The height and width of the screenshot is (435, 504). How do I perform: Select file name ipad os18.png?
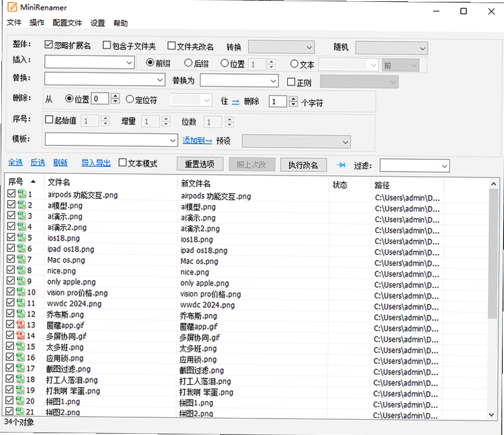(x=71, y=249)
